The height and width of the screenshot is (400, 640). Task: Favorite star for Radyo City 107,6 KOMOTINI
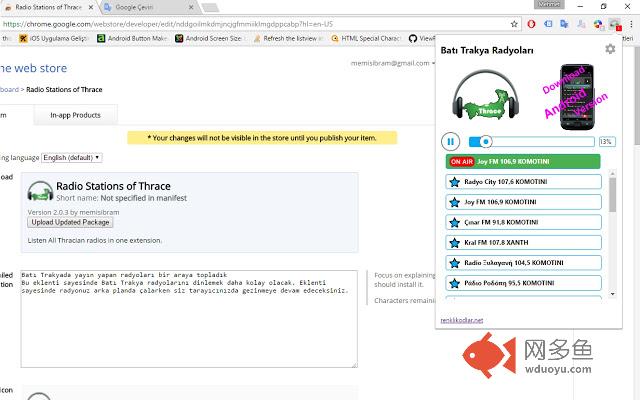pyautogui.click(x=454, y=182)
